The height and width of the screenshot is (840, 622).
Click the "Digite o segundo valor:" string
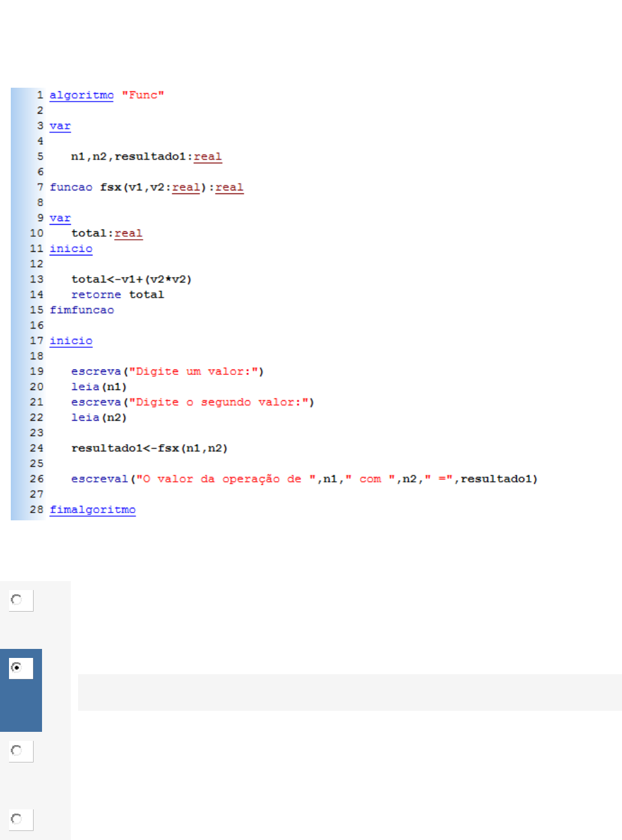point(222,402)
